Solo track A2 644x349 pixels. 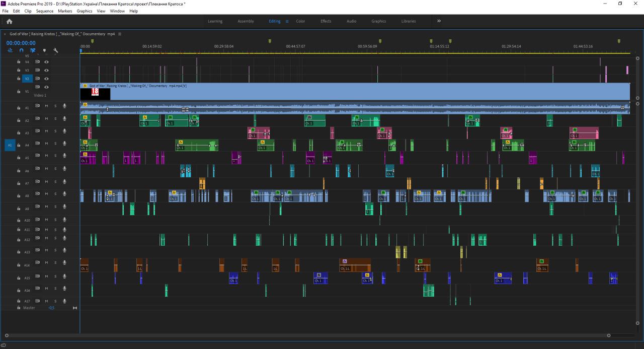(x=55, y=119)
